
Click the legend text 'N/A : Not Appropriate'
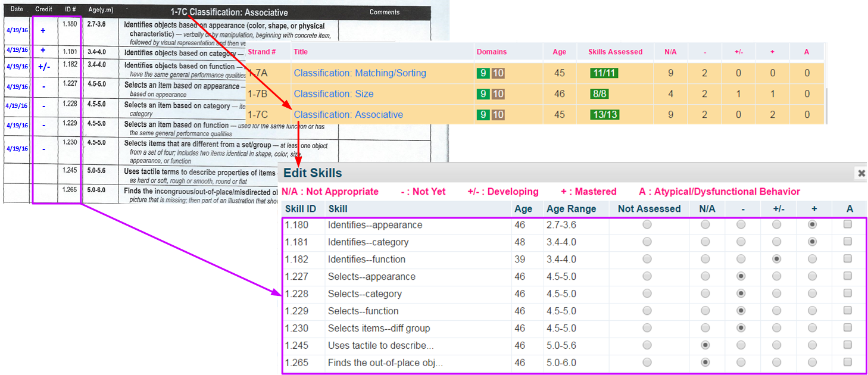click(x=330, y=192)
